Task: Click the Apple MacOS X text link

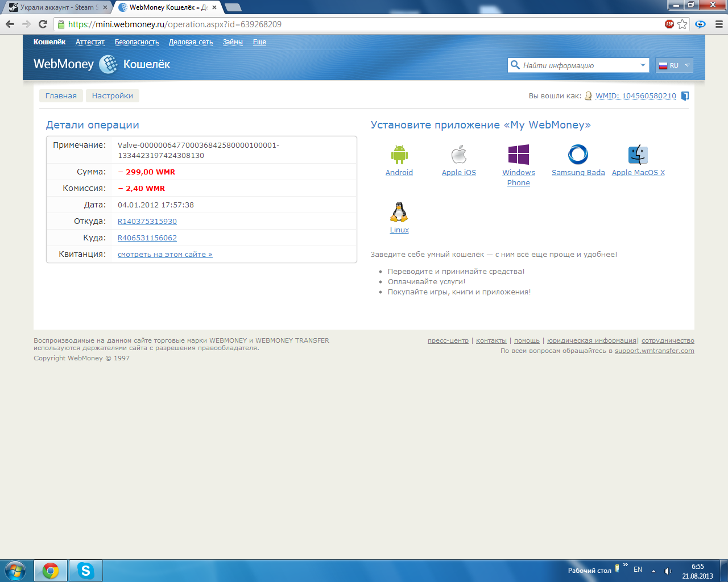Action: click(x=638, y=173)
